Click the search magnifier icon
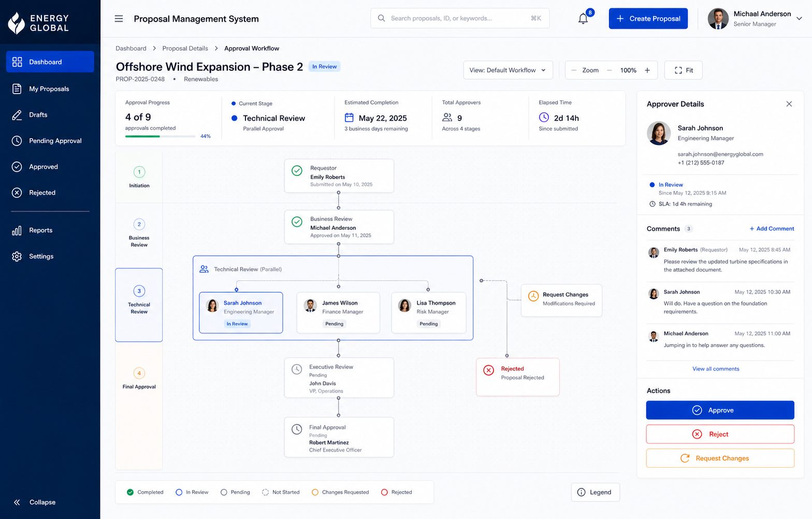Viewport: 812px width, 519px height. [382, 18]
